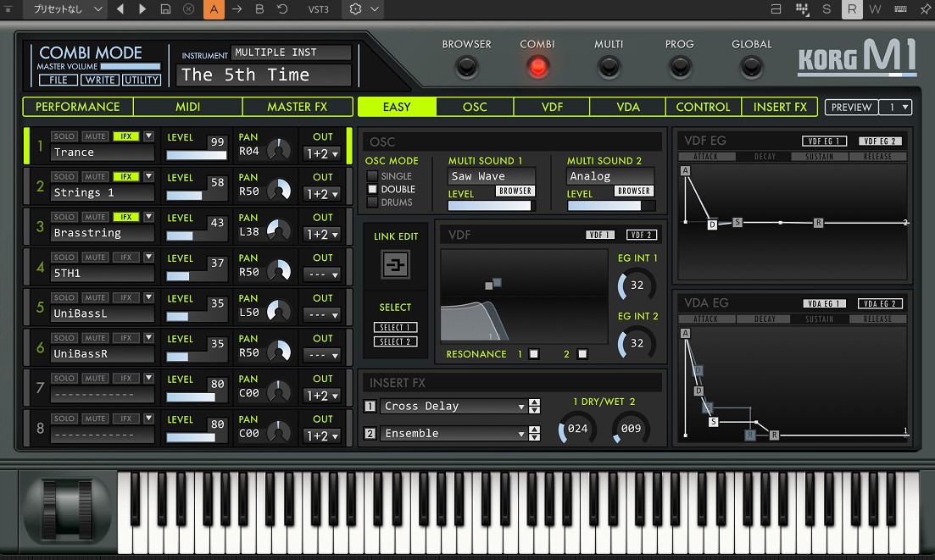
Task: Click the R read automation button
Action: tap(852, 9)
